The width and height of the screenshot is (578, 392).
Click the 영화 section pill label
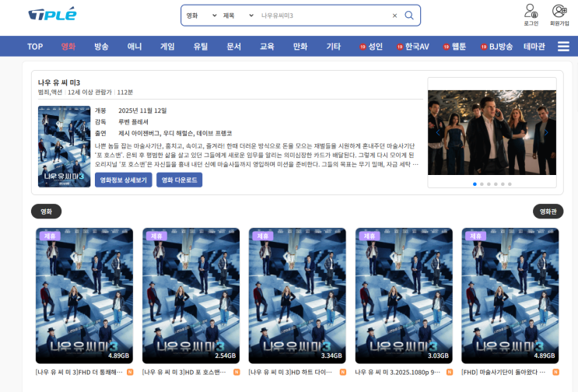(x=46, y=212)
